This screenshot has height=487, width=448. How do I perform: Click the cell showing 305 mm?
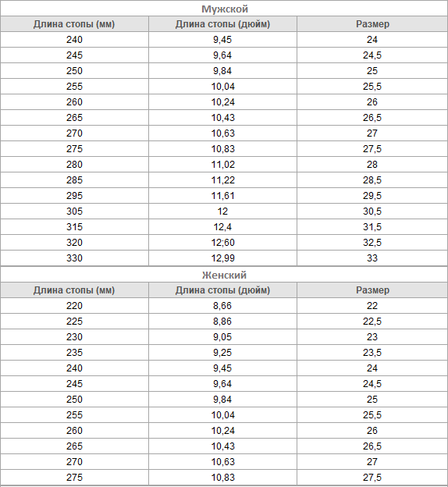[74, 212]
